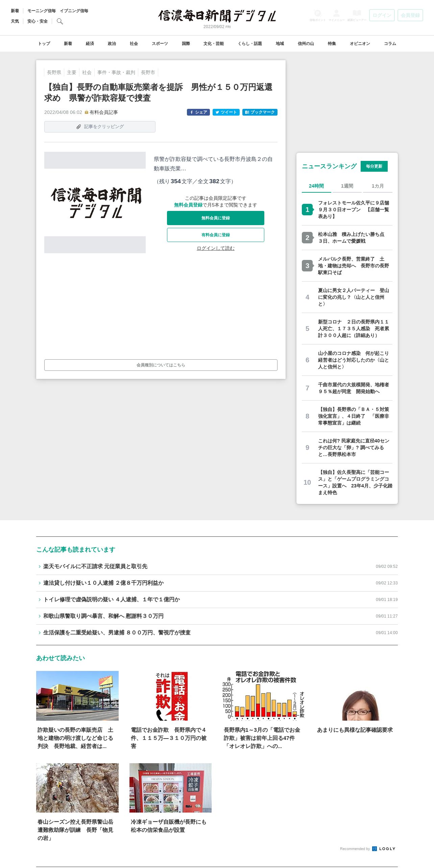Open the 長野県 category tag
The width and height of the screenshot is (434, 868).
[x=54, y=72]
